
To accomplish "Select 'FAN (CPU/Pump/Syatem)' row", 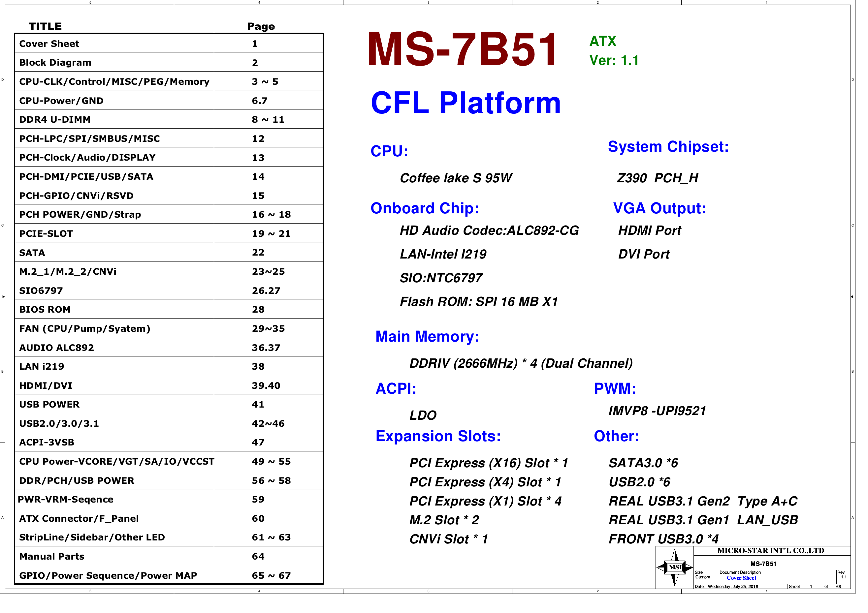I will pyautogui.click(x=85, y=329).
